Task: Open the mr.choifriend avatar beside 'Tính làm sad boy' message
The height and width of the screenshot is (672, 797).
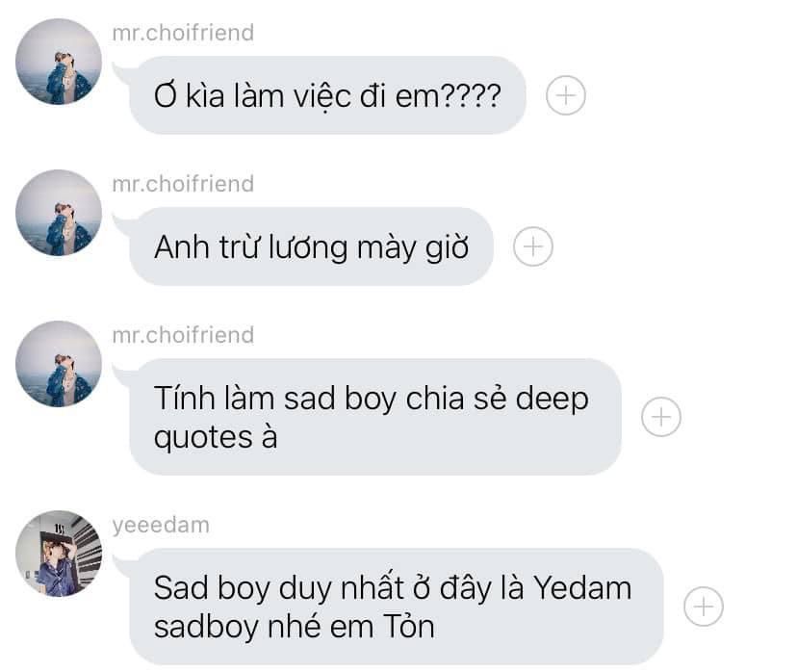Action: 59,364
